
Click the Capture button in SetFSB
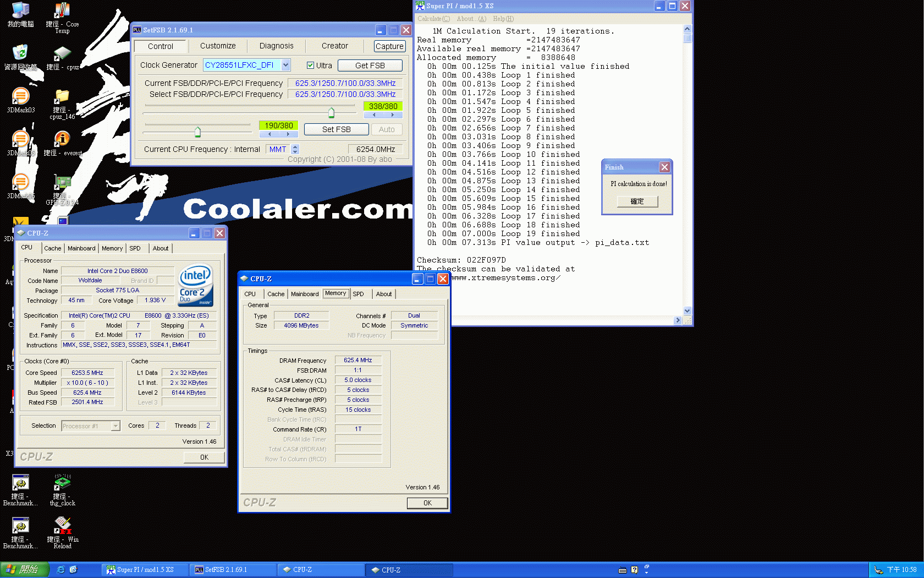point(389,46)
